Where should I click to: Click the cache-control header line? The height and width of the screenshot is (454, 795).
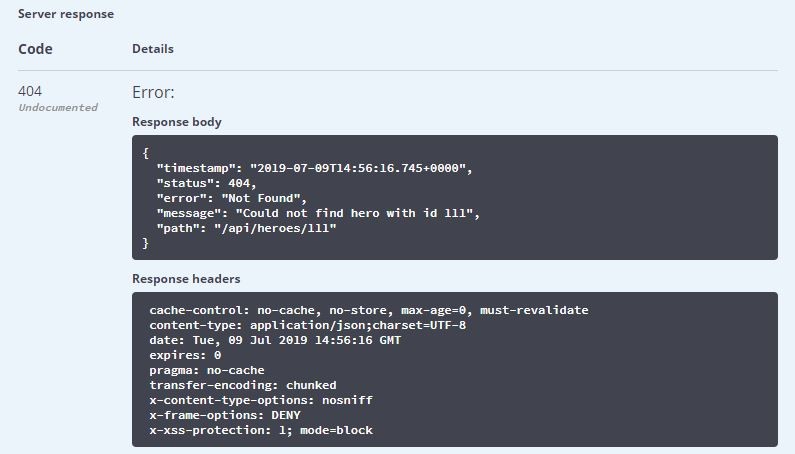369,310
